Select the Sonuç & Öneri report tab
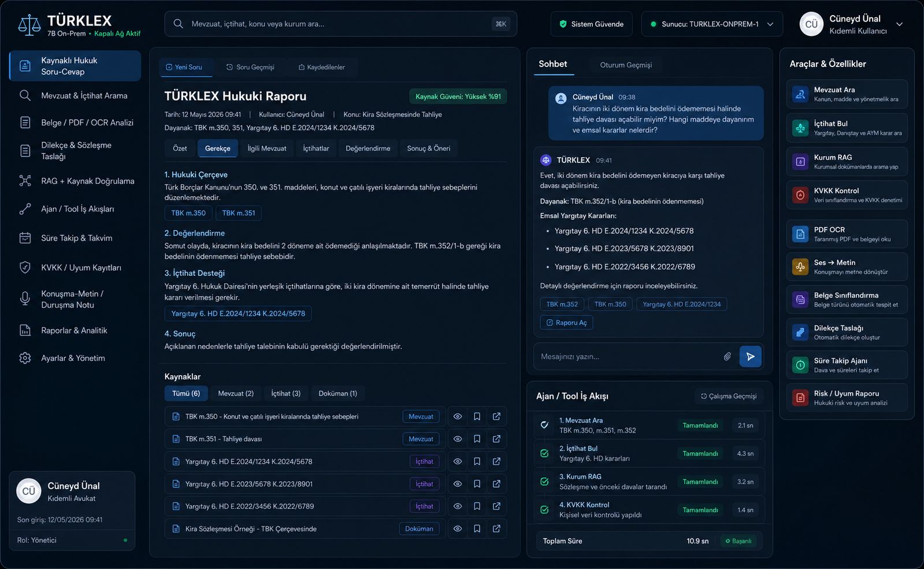This screenshot has width=924, height=569. (x=429, y=149)
